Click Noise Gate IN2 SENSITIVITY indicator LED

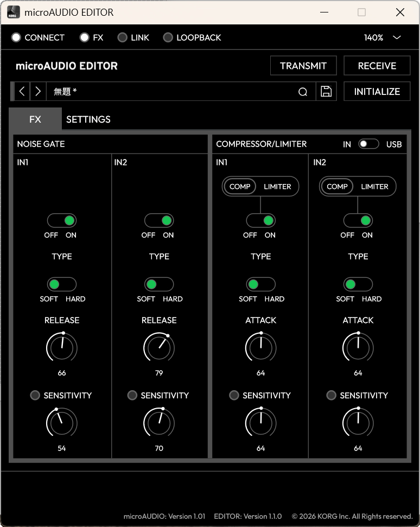pyautogui.click(x=132, y=395)
